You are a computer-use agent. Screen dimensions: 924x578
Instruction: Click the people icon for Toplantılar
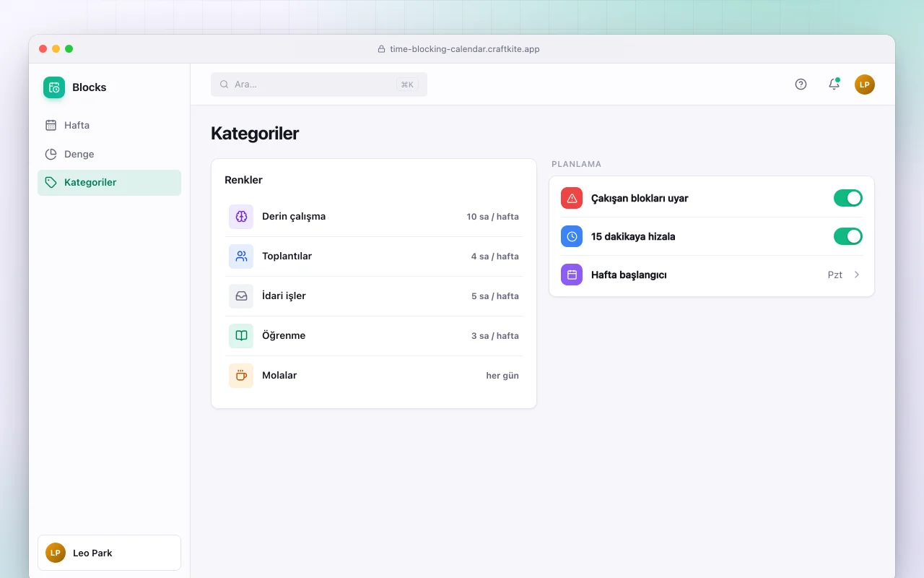(241, 256)
